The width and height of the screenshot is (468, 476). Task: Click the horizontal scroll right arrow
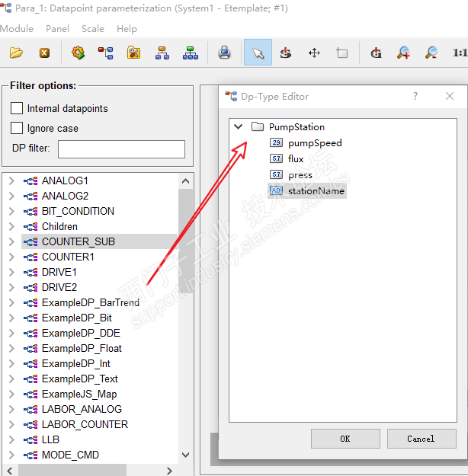point(169,471)
